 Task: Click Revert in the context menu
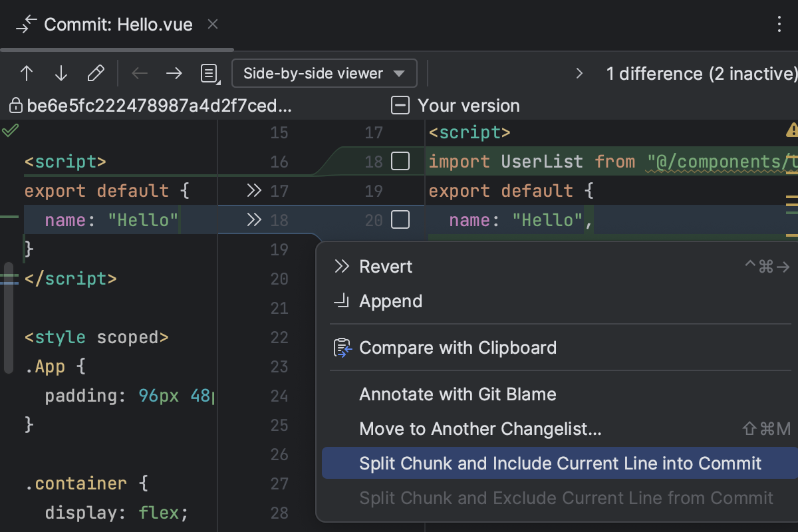click(386, 266)
